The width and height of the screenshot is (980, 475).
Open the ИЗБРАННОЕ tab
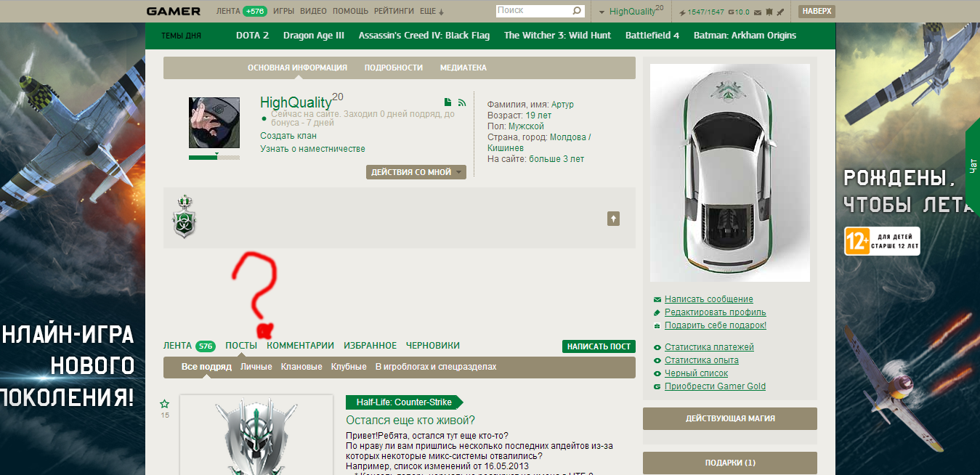point(370,346)
